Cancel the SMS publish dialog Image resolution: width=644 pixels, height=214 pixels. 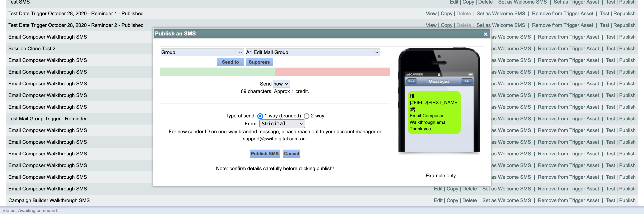tap(291, 154)
